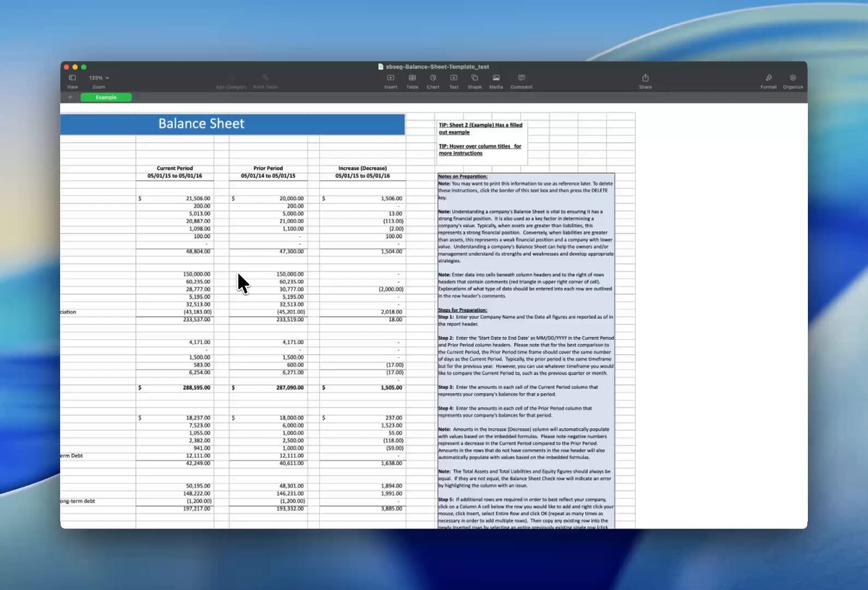Image resolution: width=868 pixels, height=590 pixels.
Task: Click the Share toolbar icon
Action: point(645,77)
